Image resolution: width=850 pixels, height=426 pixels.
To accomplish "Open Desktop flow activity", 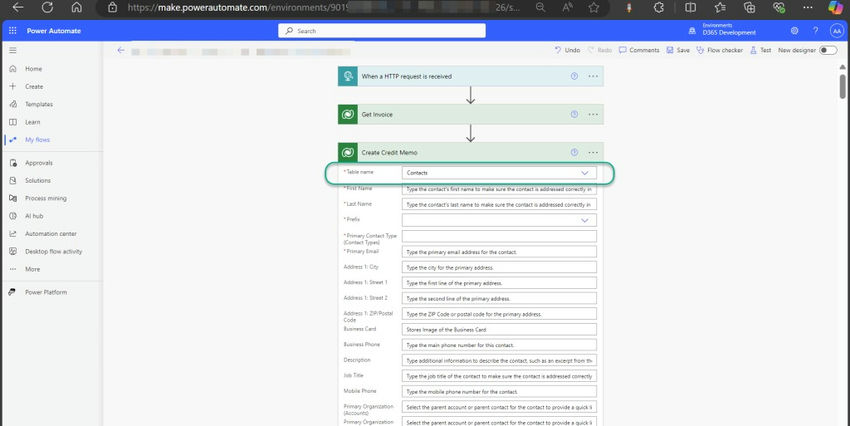I will point(53,251).
